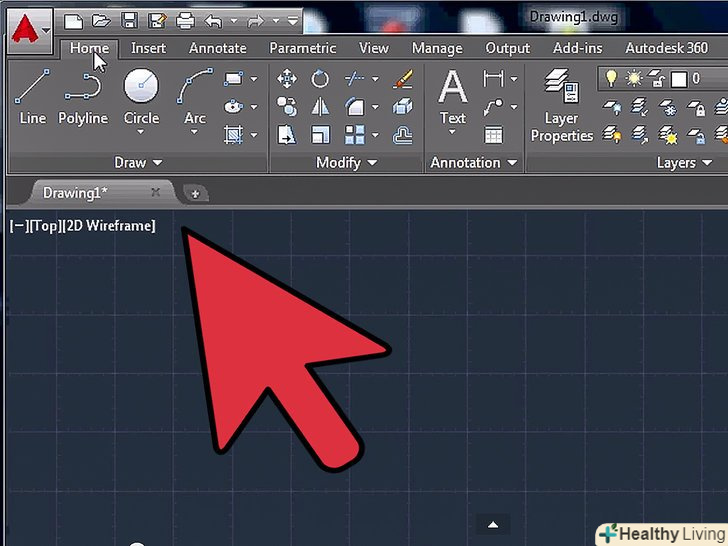
Task: Select the Erase tool
Action: [x=403, y=79]
